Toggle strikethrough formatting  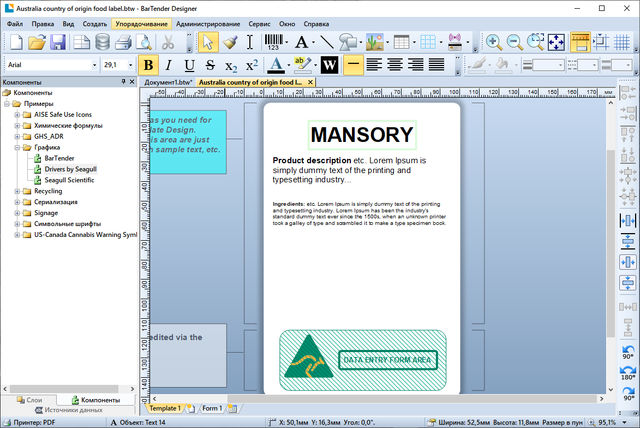(x=210, y=65)
